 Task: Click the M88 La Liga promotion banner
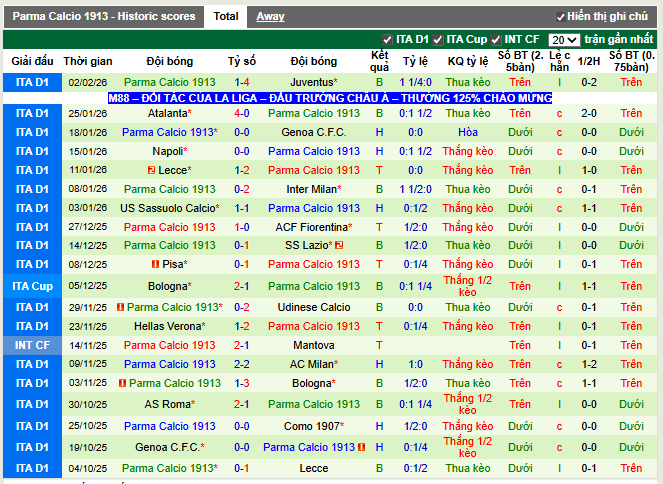[330, 98]
